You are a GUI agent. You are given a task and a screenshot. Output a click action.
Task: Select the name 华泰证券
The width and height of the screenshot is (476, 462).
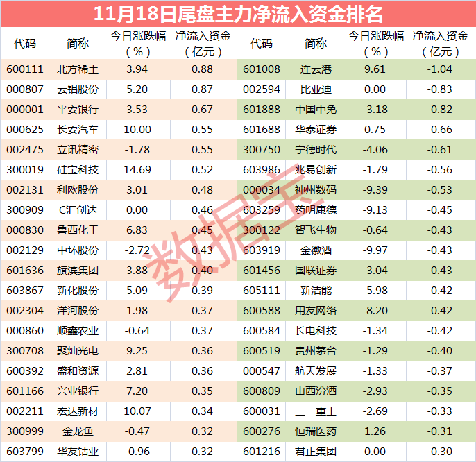pyautogui.click(x=316, y=130)
